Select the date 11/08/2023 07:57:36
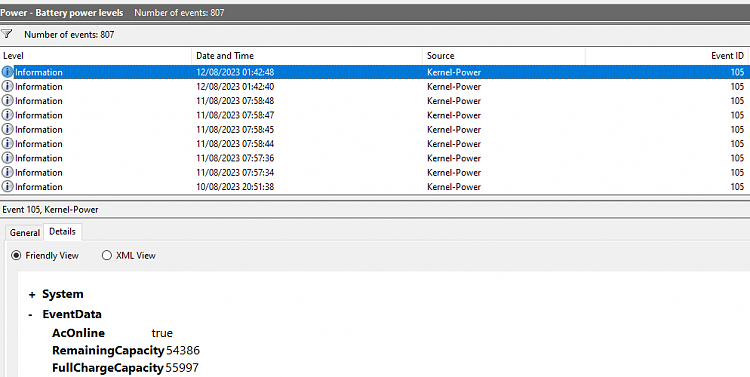 tap(235, 158)
